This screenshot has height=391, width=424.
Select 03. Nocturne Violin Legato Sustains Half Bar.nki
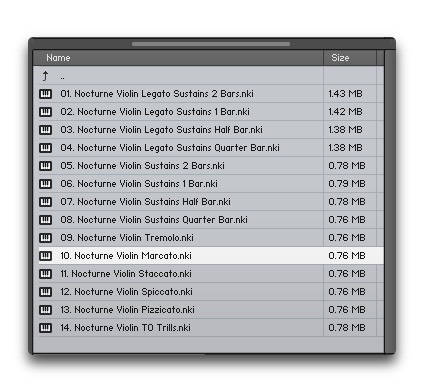pyautogui.click(x=161, y=130)
